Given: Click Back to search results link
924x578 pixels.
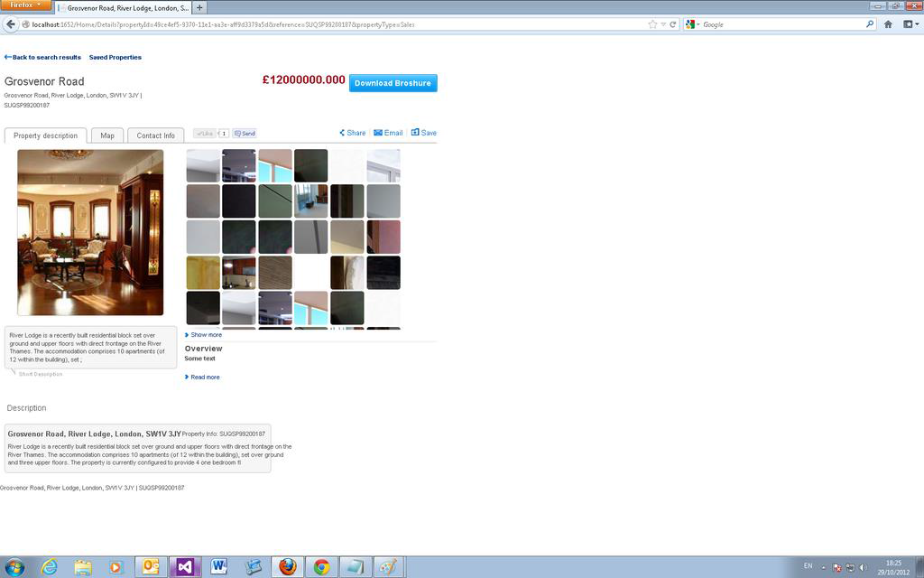Looking at the screenshot, I should (x=42, y=57).
